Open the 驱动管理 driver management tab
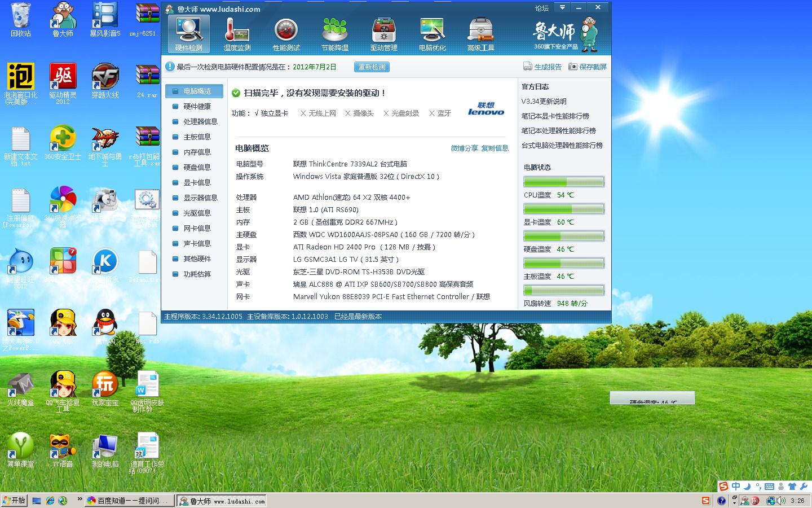Screen dimensions: 812x508 (383, 34)
